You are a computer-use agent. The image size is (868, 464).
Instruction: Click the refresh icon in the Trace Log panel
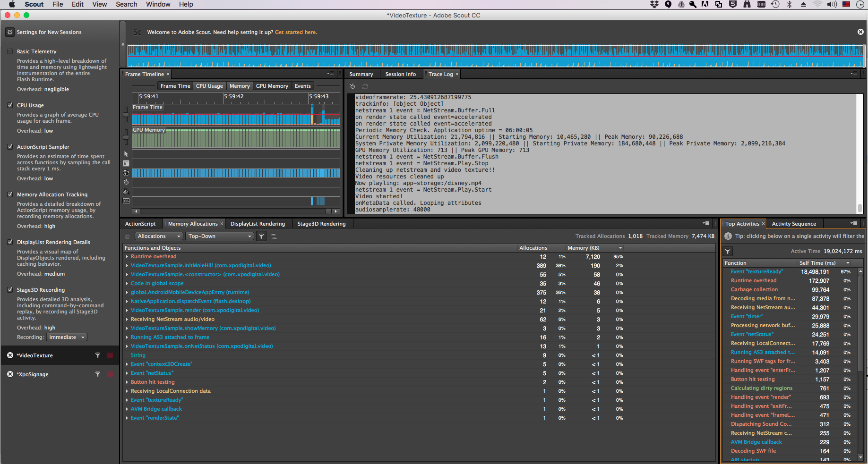[364, 86]
